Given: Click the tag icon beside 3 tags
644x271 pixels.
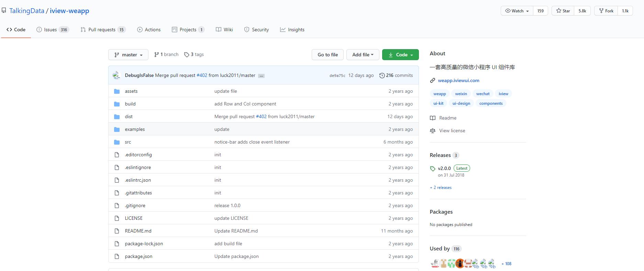Looking at the screenshot, I should coord(187,55).
